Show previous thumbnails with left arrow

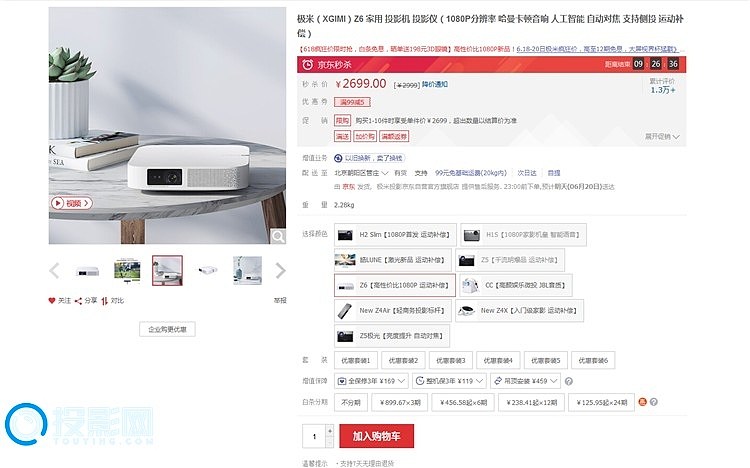click(x=54, y=271)
